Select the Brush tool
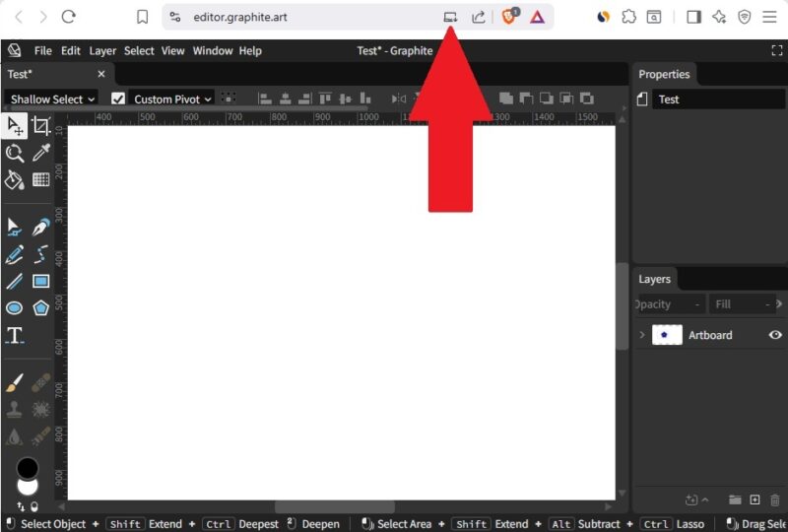Viewport: 788px width, 532px height. [x=15, y=382]
